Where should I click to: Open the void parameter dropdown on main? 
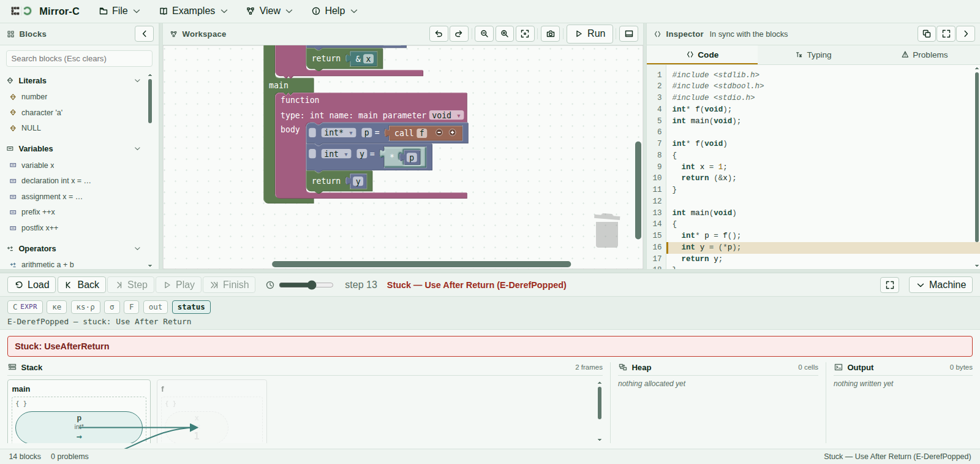446,115
